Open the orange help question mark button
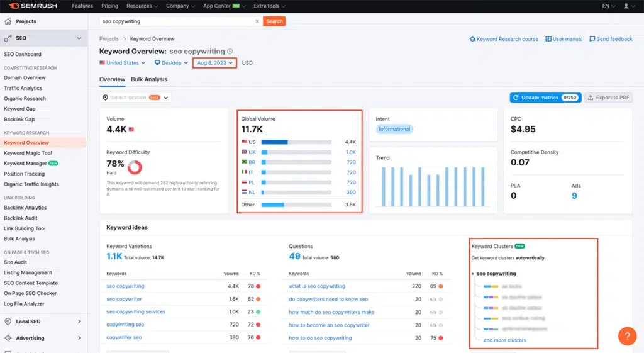The image size is (644, 353). click(627, 337)
